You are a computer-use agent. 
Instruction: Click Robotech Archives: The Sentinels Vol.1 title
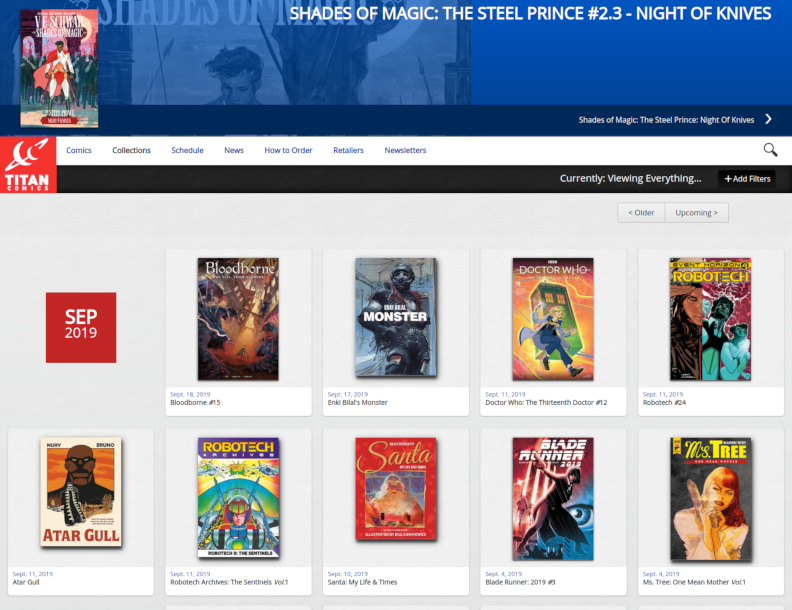[229, 582]
